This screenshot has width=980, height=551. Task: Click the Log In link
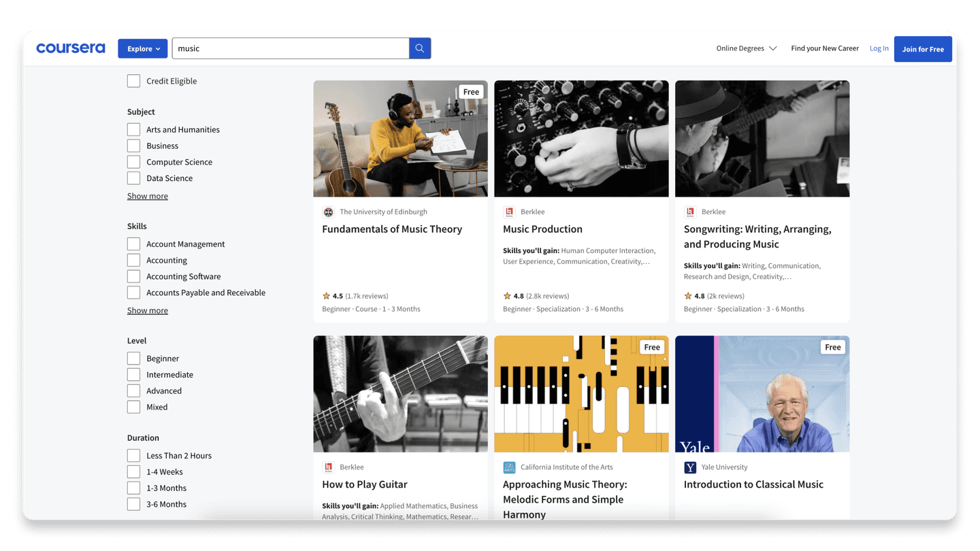tap(879, 48)
